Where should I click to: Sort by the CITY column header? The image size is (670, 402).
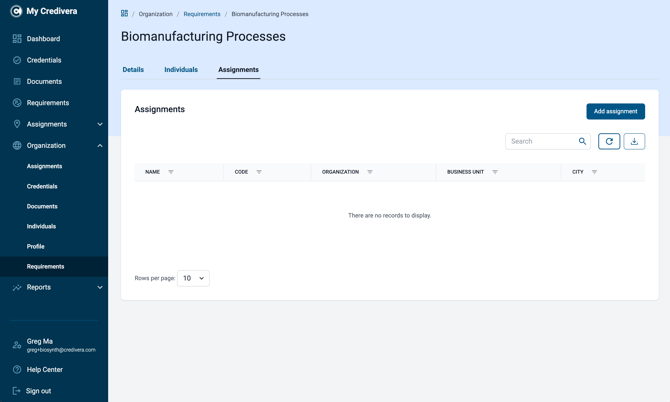[578, 172]
